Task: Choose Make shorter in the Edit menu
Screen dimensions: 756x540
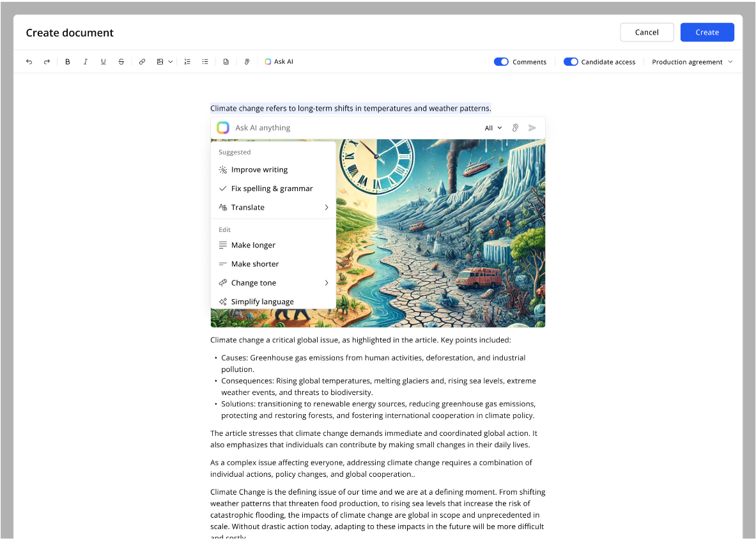Action: (x=255, y=264)
